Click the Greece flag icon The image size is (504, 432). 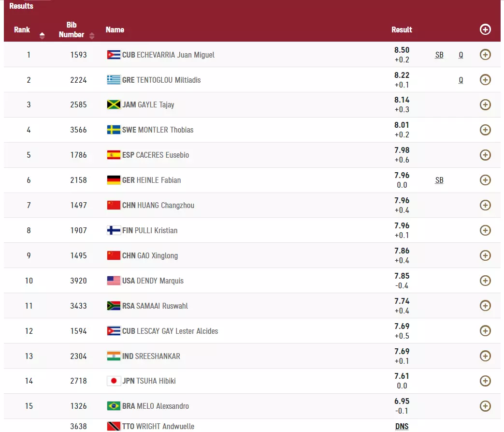114,80
